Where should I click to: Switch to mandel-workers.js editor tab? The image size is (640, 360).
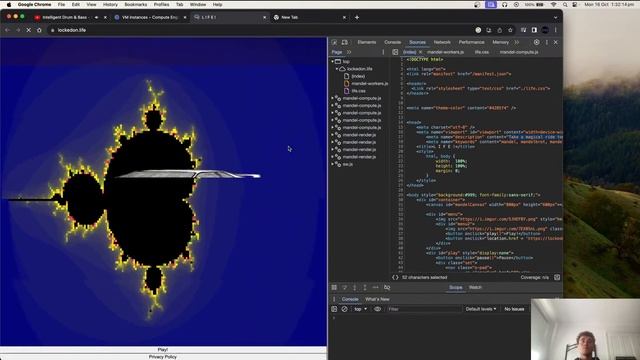pyautogui.click(x=445, y=52)
